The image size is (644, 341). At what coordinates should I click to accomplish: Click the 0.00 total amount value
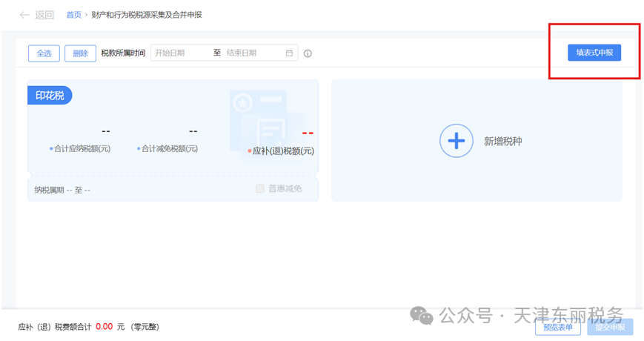tap(104, 327)
